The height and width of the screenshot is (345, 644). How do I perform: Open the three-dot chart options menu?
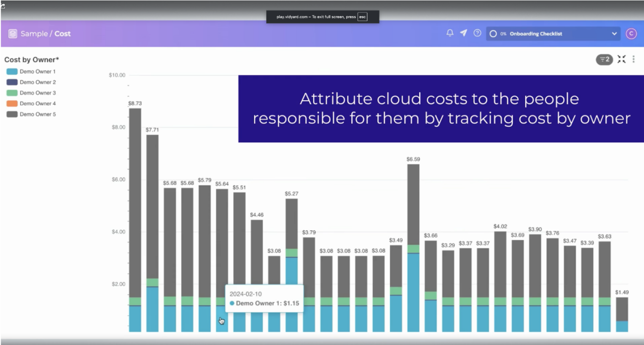click(x=633, y=59)
